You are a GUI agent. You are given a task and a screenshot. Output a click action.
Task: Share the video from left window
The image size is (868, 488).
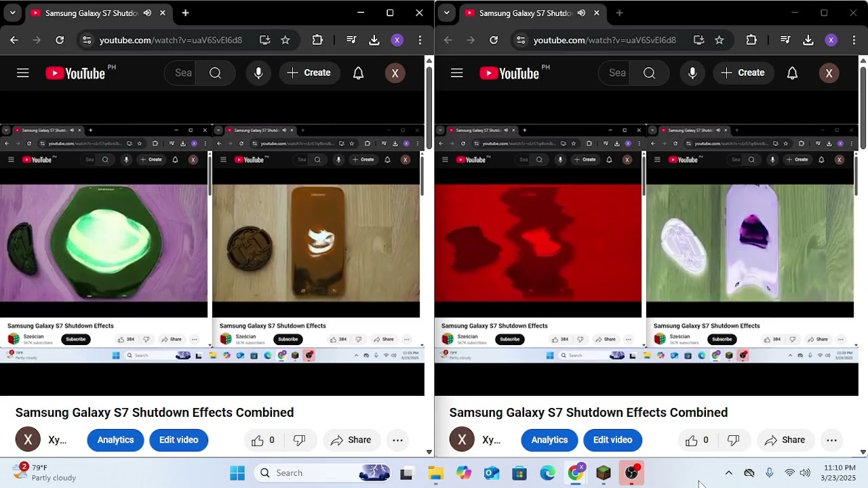(x=351, y=441)
